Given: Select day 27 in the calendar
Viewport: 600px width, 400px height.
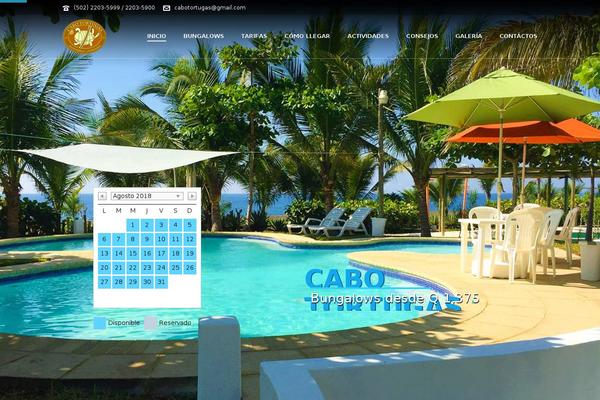Looking at the screenshot, I should (104, 282).
